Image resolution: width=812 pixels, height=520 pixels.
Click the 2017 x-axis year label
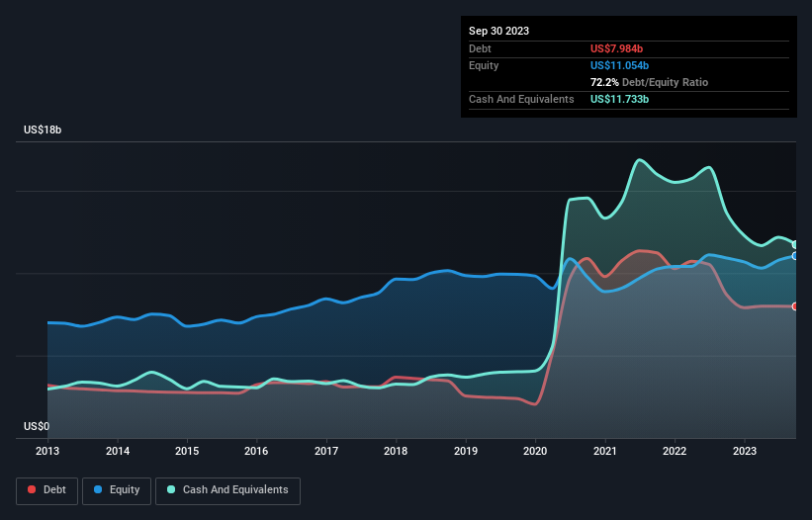point(326,451)
